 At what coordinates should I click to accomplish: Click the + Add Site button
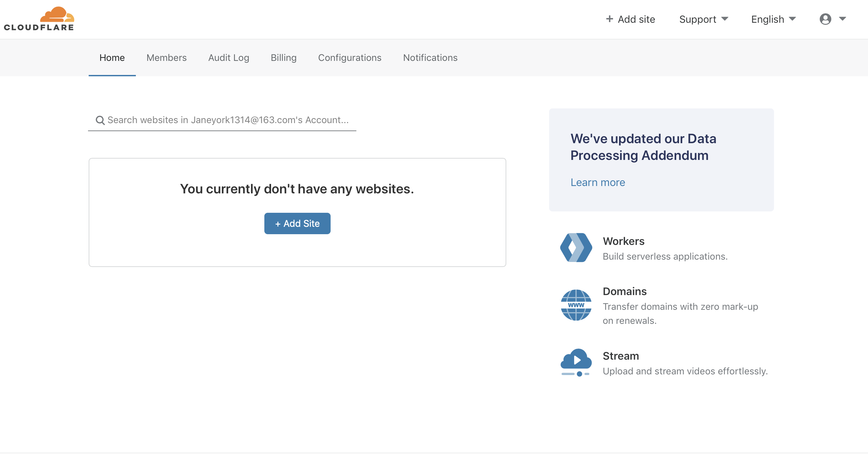click(297, 223)
